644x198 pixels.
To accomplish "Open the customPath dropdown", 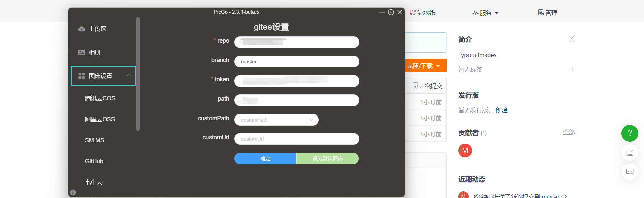I will (x=276, y=120).
